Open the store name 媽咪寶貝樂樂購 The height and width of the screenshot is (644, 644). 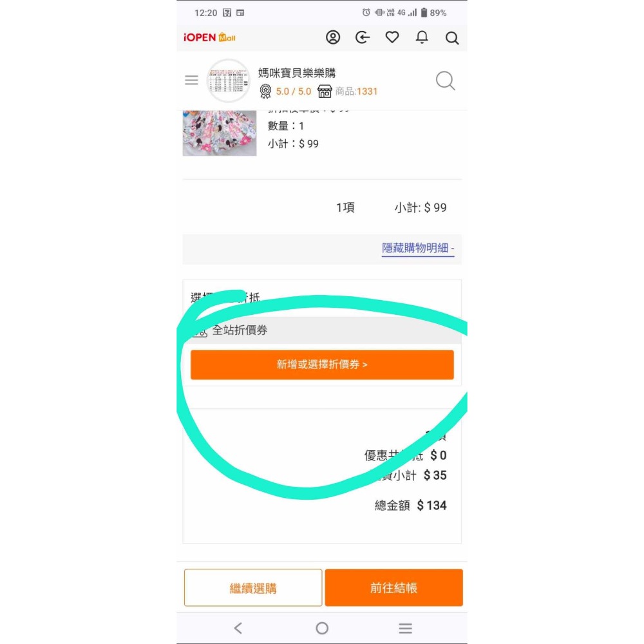point(297,73)
